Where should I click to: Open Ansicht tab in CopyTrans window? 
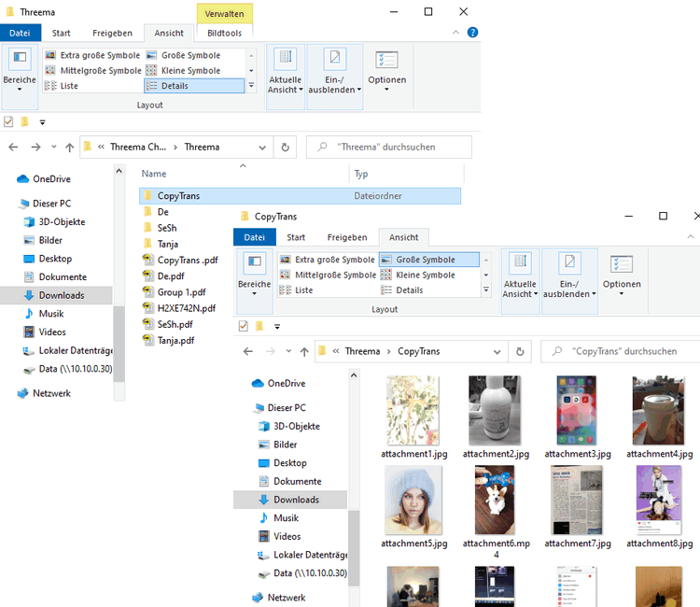[403, 237]
